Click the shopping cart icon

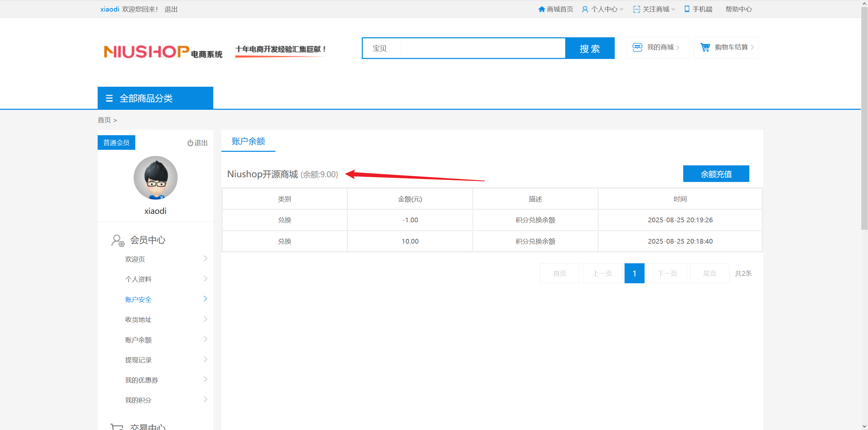click(x=705, y=47)
